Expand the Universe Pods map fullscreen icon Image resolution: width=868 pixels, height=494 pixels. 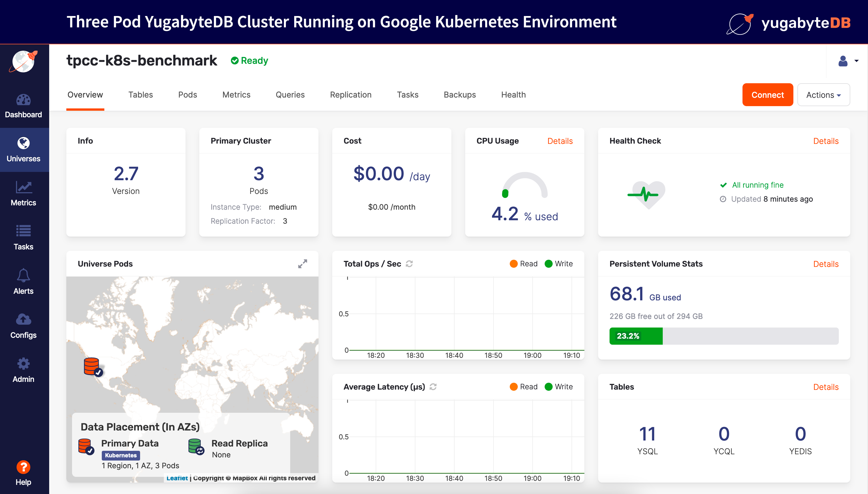click(302, 264)
